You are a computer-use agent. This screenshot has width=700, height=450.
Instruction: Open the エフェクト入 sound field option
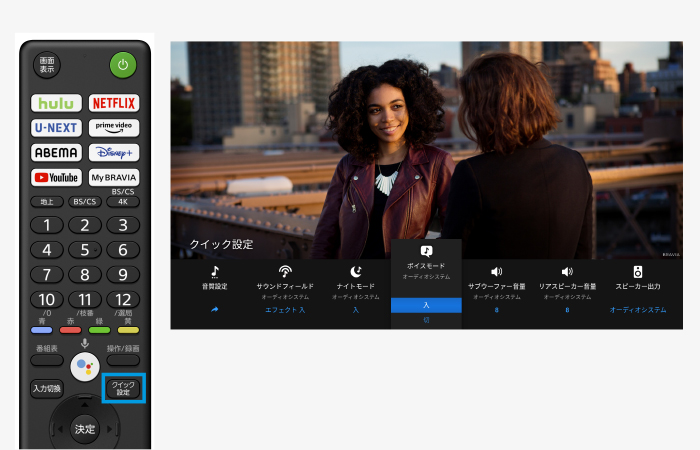pos(285,310)
